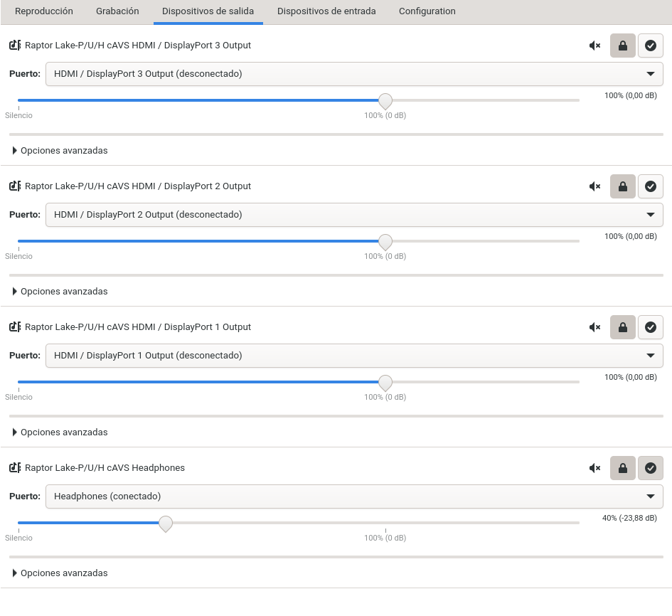The width and height of the screenshot is (672, 616).
Task: Toggle channel lock for DisplayPort 3 Output
Action: [623, 46]
